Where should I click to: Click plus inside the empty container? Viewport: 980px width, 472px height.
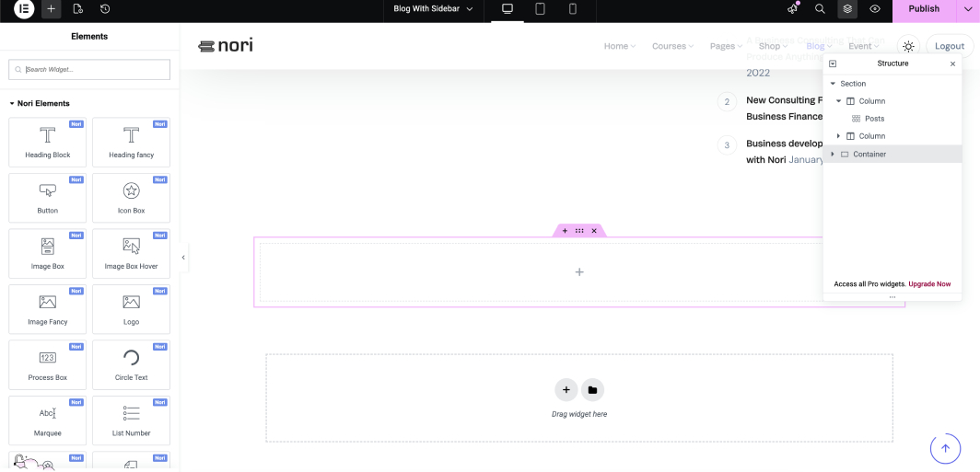pyautogui.click(x=579, y=272)
